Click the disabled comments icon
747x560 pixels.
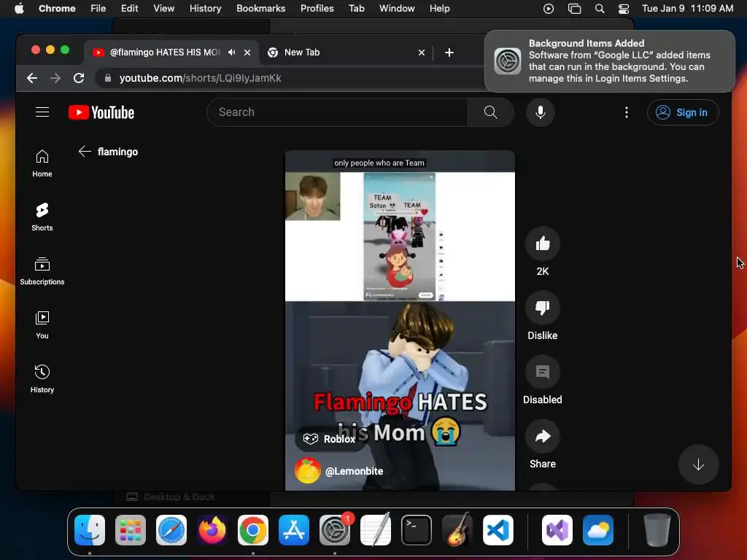pyautogui.click(x=543, y=372)
